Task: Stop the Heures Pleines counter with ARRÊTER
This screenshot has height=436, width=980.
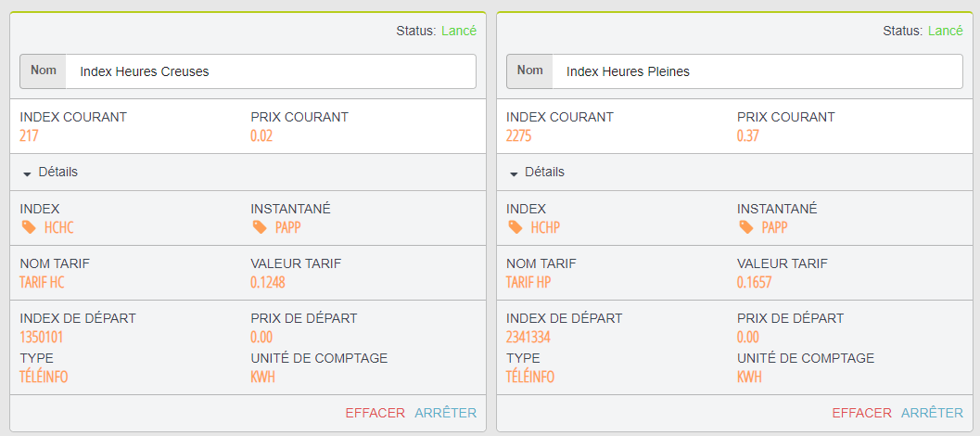Action: click(x=932, y=413)
